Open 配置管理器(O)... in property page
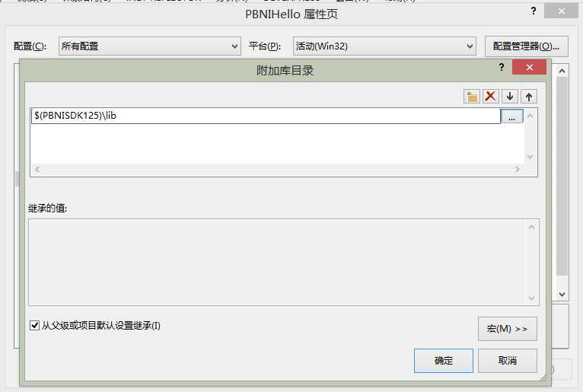 point(527,46)
